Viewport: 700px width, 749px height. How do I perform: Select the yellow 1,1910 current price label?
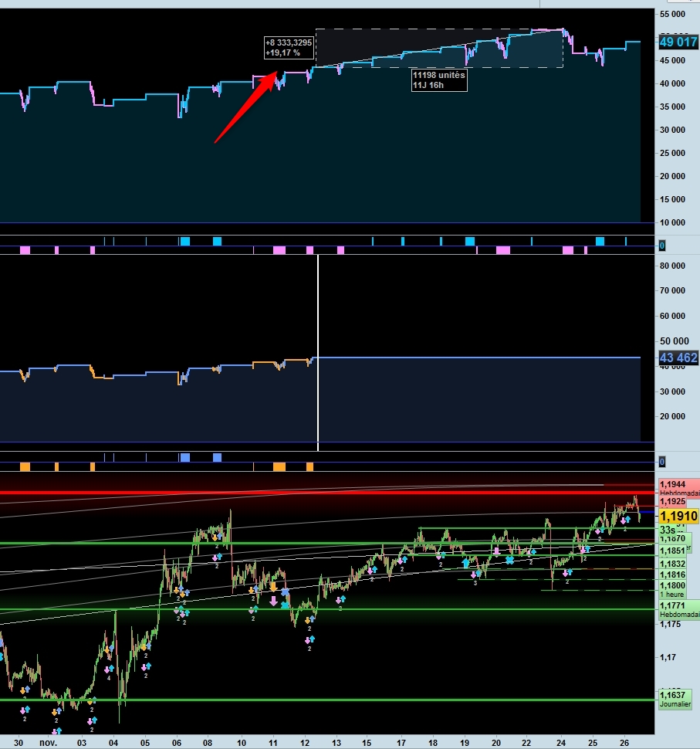pos(678,516)
